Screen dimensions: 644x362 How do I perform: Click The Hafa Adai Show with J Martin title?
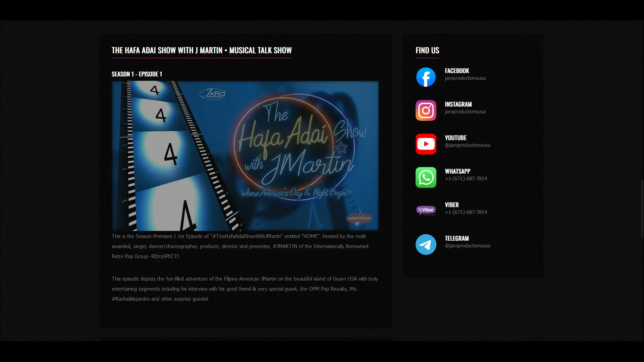[202, 50]
